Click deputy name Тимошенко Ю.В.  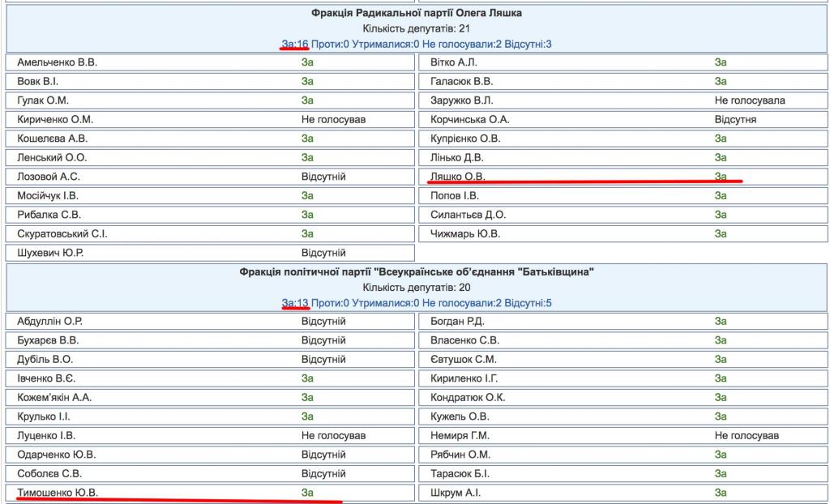[x=57, y=492]
